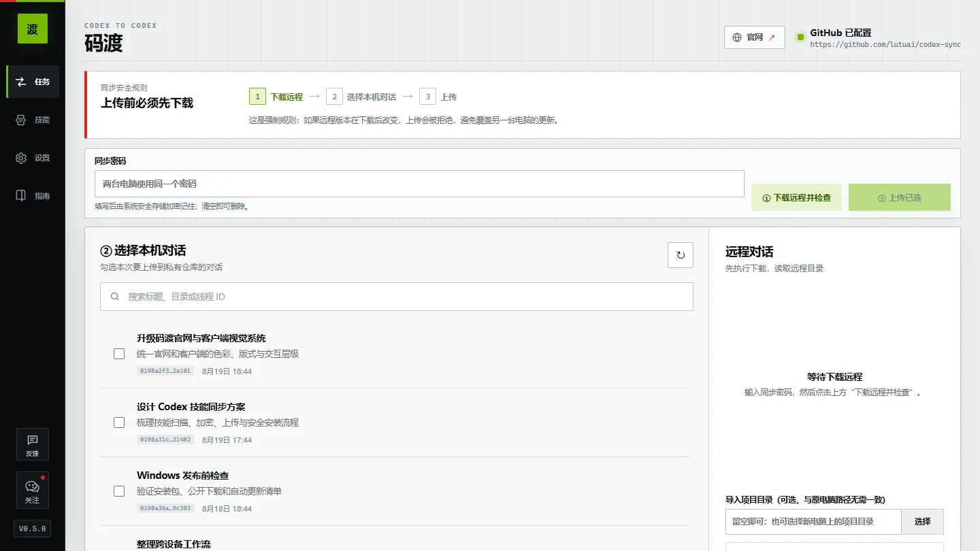Check the 升级码渡官网与客户端视觉系统 checkbox
Screen dimensions: 980x551
119,354
